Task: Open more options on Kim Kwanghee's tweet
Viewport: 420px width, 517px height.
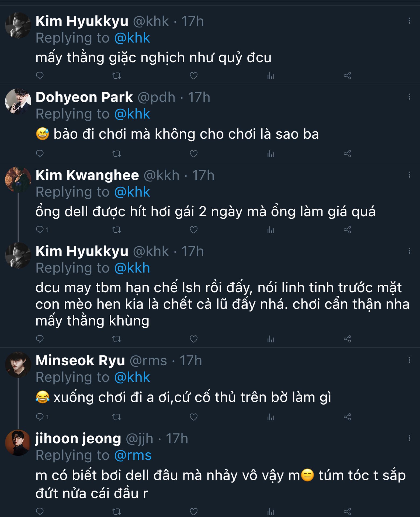Action: click(x=409, y=175)
